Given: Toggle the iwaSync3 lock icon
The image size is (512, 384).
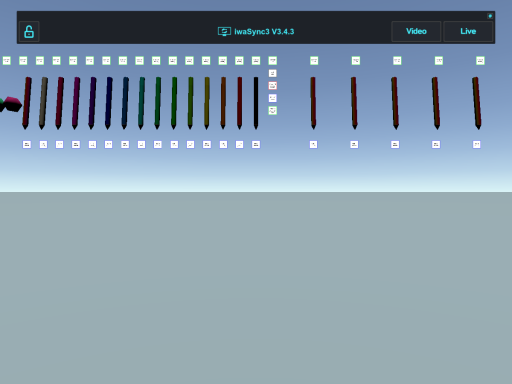Looking at the screenshot, I should click(29, 32).
